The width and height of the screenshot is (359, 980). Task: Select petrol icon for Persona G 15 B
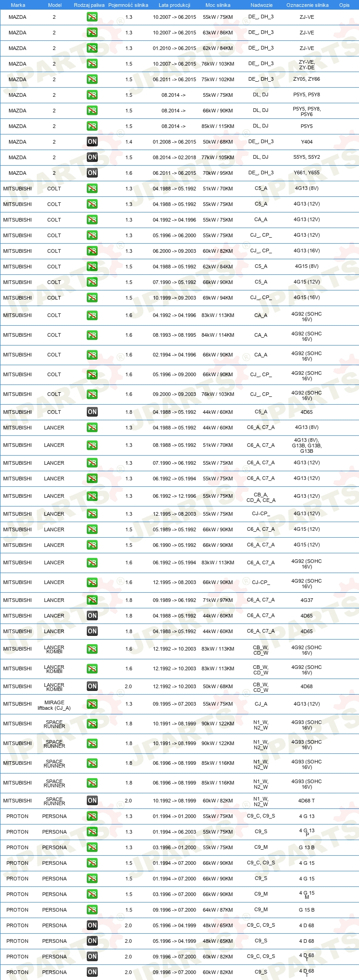pos(92,910)
